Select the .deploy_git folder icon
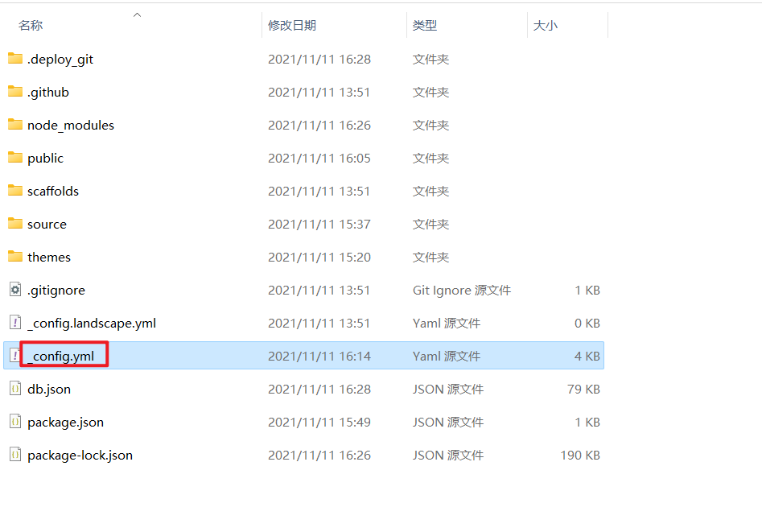The width and height of the screenshot is (762, 532). [15, 59]
